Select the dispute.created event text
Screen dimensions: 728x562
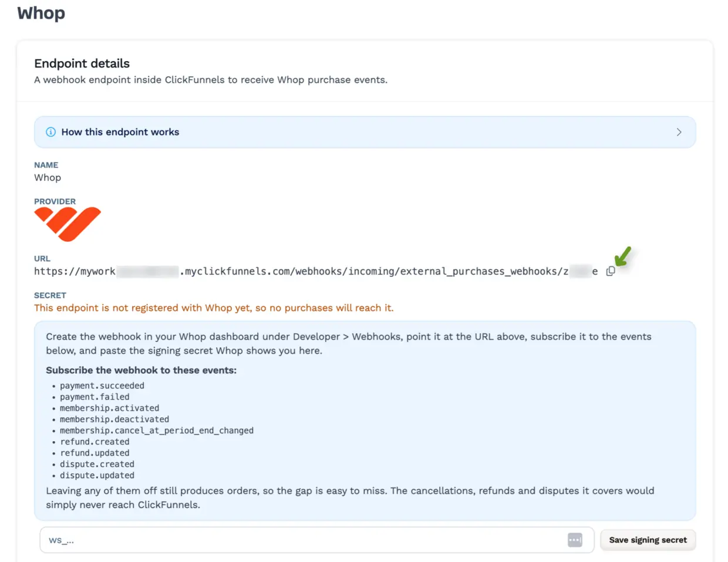(x=97, y=464)
